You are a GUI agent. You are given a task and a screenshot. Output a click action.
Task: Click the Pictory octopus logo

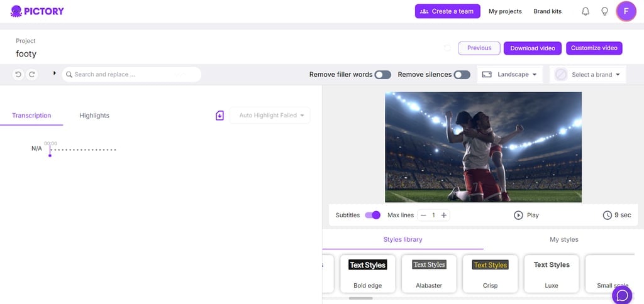click(16, 11)
